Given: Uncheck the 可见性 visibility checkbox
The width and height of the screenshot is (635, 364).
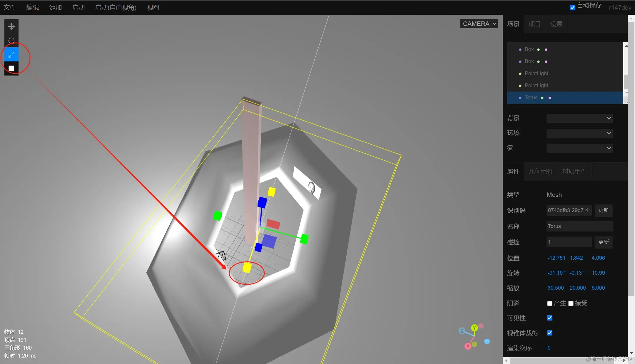Looking at the screenshot, I should 549,318.
